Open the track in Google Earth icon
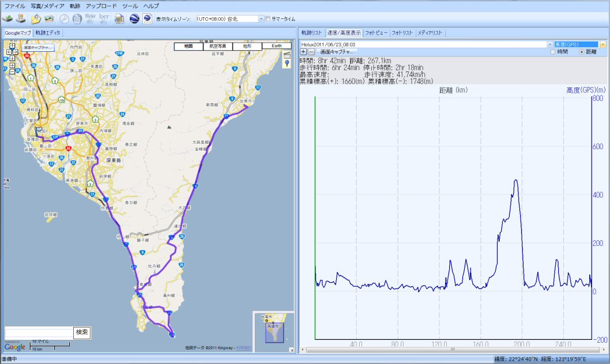Viewport: 610px width, 364px height. tap(134, 18)
